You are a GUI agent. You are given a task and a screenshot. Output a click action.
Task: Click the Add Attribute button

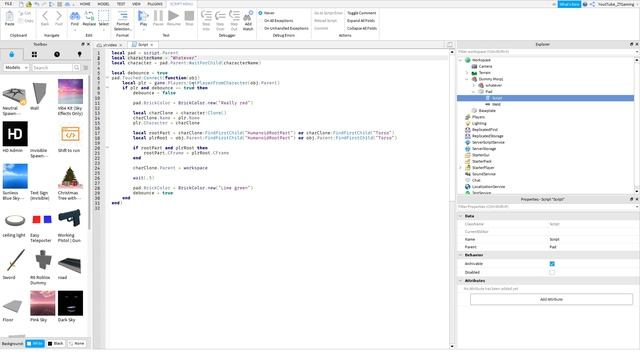coord(551,299)
